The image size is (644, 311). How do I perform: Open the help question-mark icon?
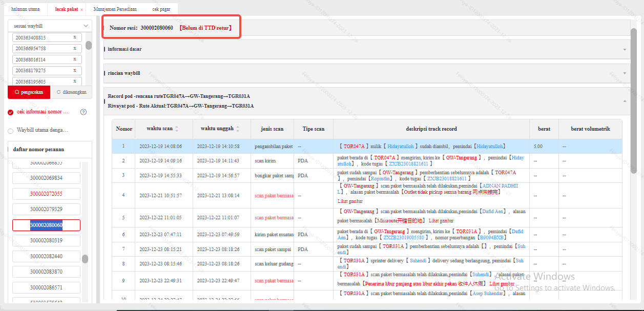[84, 112]
